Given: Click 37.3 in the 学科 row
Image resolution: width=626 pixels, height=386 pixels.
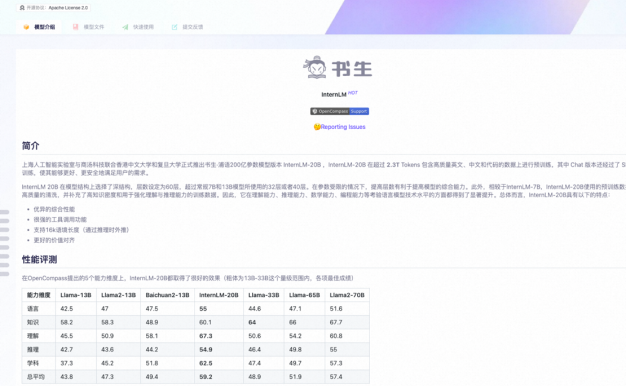Looking at the screenshot, I should tap(67, 363).
